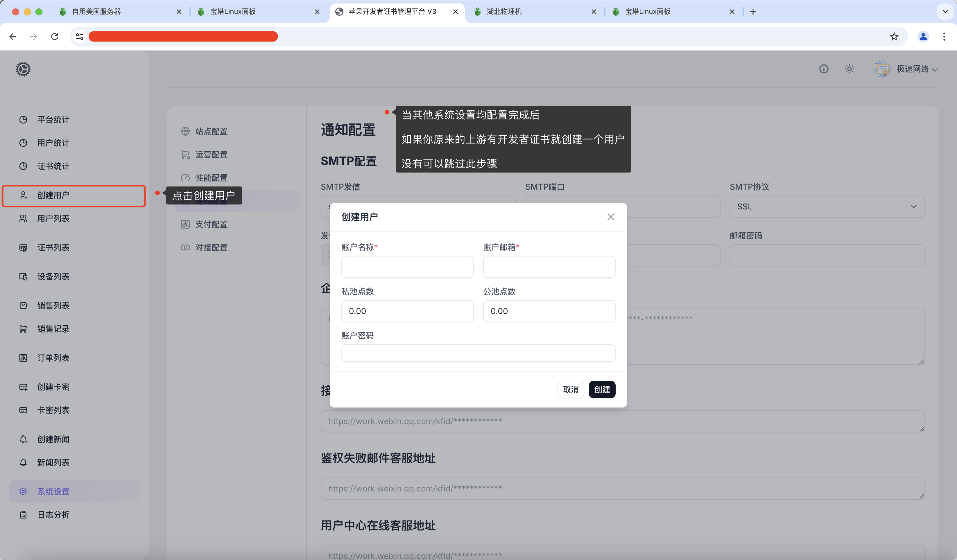Click the site info icon in address bar
Image resolution: width=957 pixels, height=560 pixels.
(79, 36)
